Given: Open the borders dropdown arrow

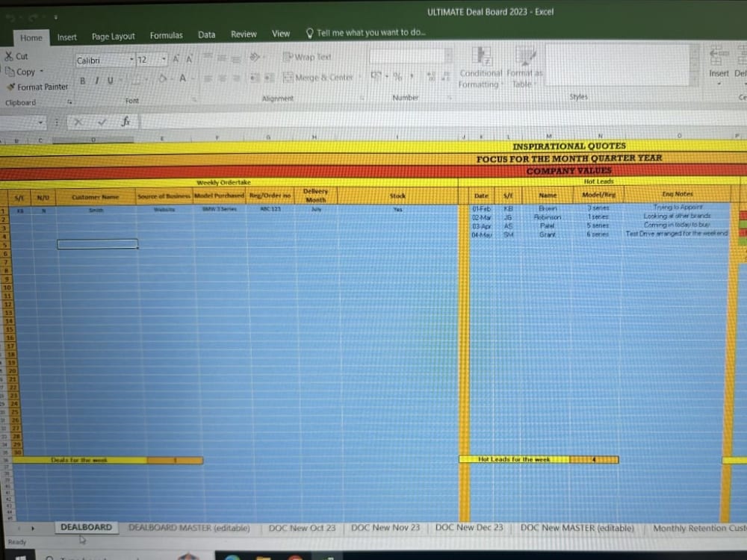Looking at the screenshot, I should coord(146,80).
